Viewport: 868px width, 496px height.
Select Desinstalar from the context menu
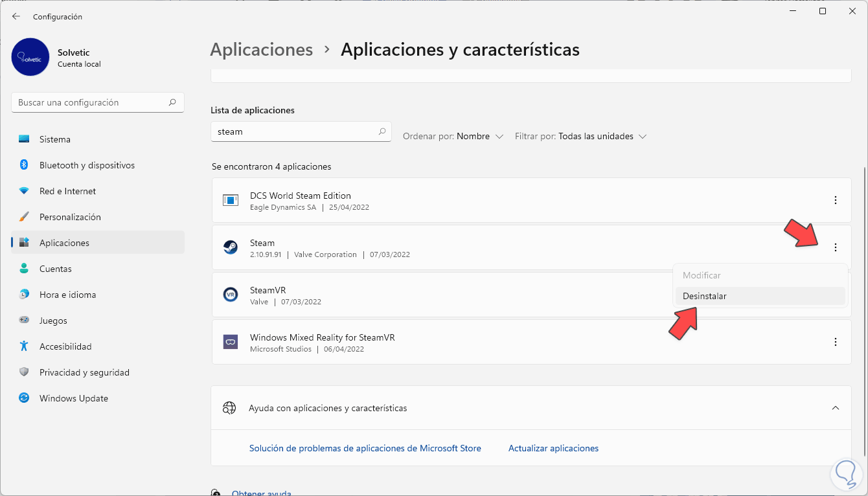760,296
